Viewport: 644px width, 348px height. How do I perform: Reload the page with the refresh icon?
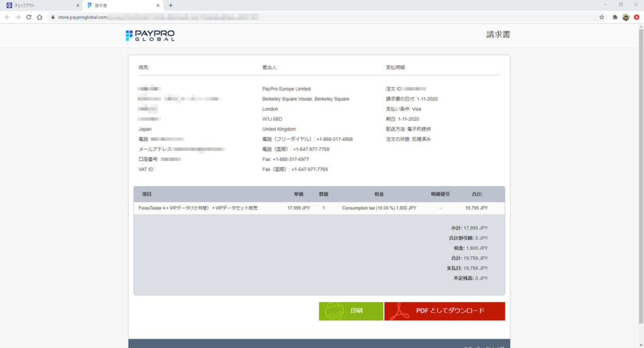coord(29,17)
